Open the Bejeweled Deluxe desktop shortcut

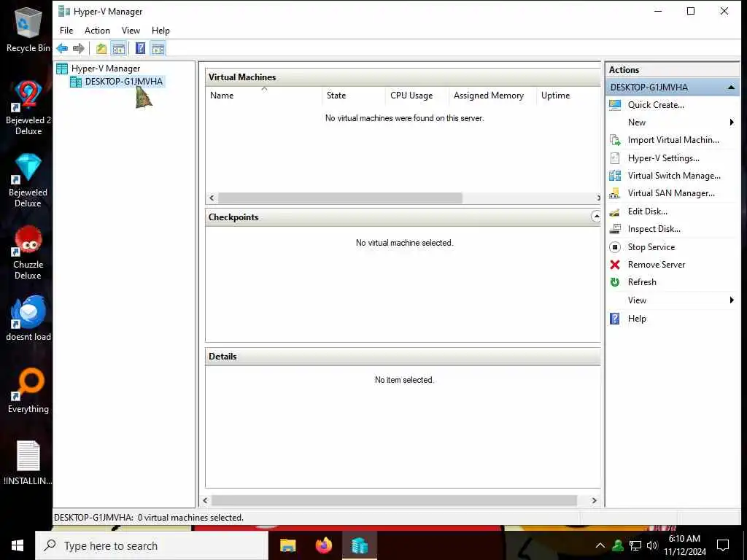coord(28,181)
